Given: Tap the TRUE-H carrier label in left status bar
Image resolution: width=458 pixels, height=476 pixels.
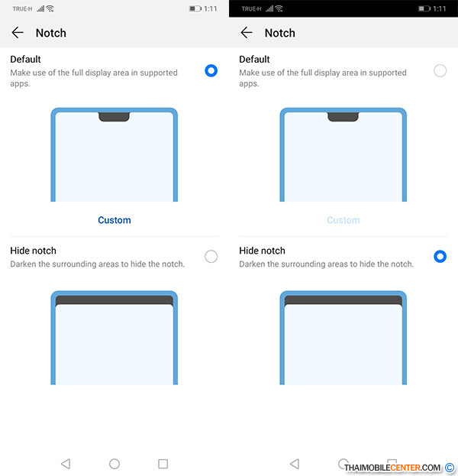Looking at the screenshot, I should [x=22, y=9].
